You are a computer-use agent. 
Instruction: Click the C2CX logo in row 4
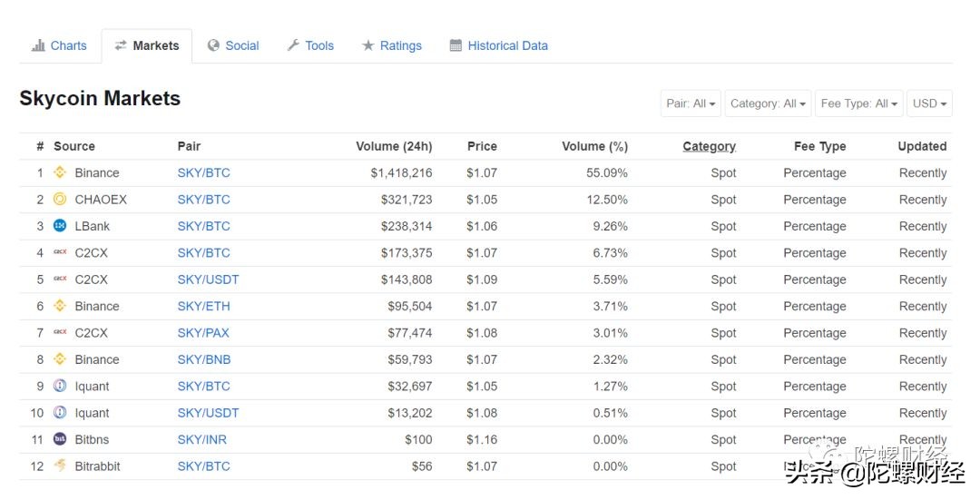click(60, 252)
